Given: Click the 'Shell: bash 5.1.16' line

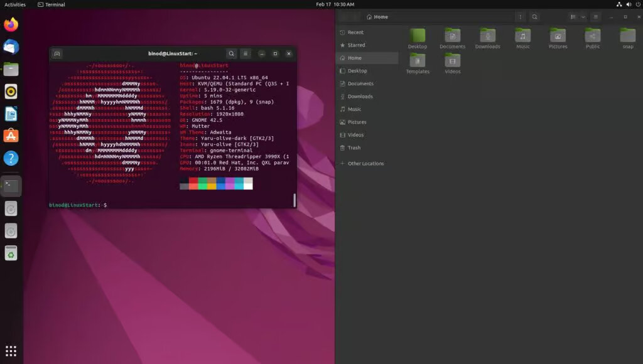Looking at the screenshot, I should [x=207, y=108].
